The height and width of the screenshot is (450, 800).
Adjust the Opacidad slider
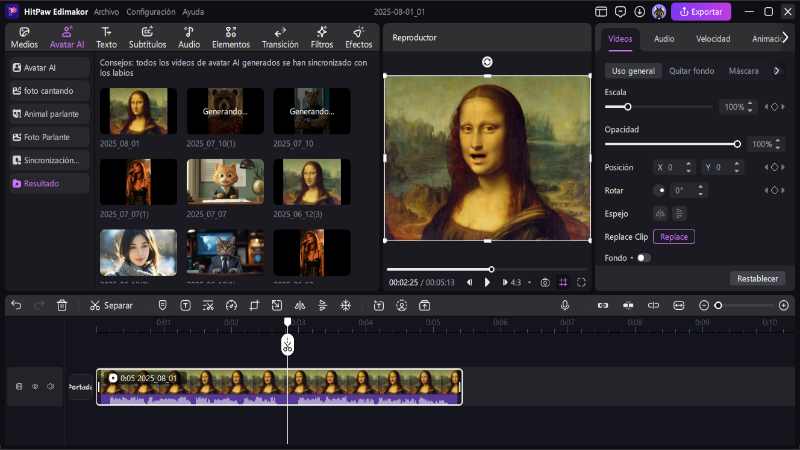point(672,144)
